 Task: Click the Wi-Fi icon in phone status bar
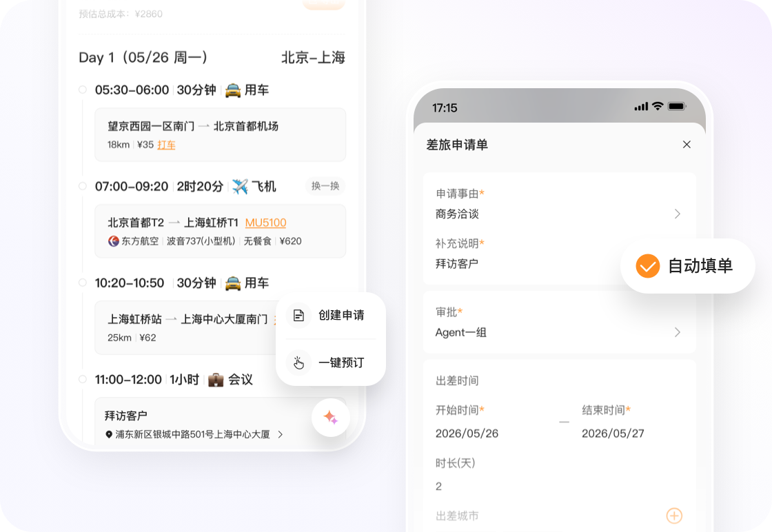pos(658,106)
